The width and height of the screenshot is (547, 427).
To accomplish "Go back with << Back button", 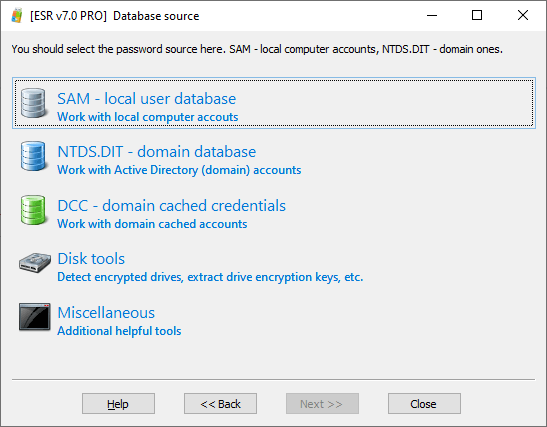I will [x=220, y=404].
